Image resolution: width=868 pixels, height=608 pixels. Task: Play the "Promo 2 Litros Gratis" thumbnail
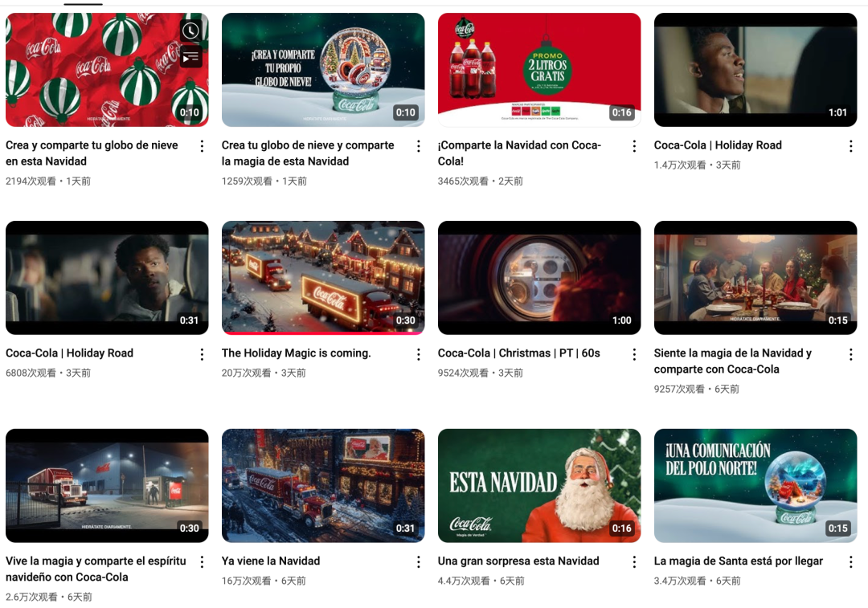tap(539, 70)
